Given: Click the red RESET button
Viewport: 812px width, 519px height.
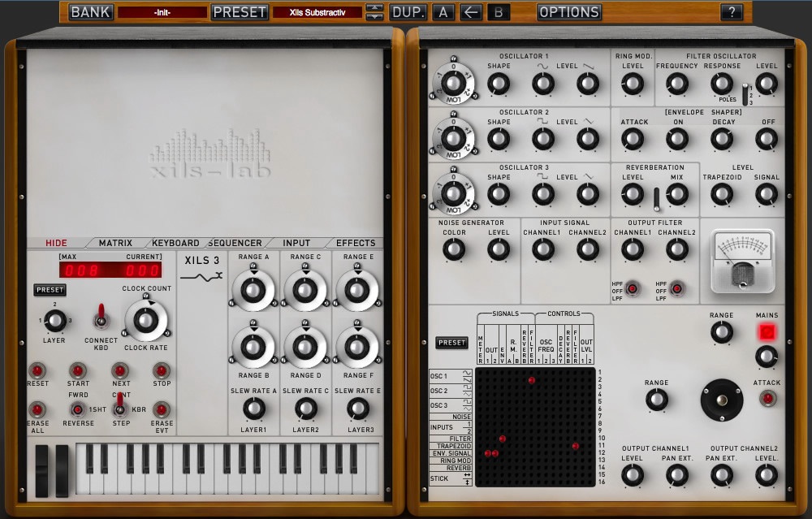Looking at the screenshot, I should click(x=37, y=371).
